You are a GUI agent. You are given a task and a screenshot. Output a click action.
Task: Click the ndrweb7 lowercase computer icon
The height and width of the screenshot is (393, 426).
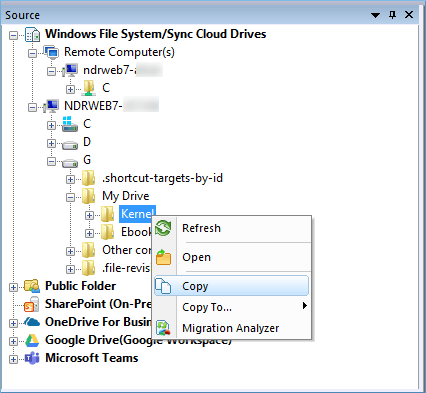pos(70,70)
